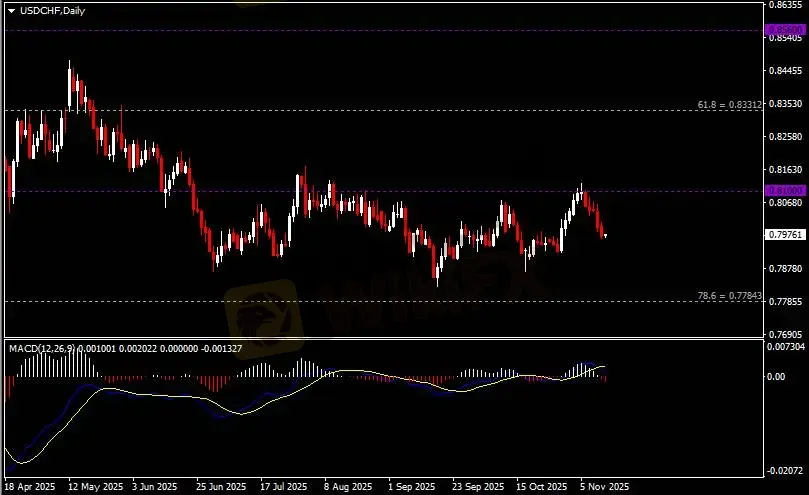Click the 18 Apr 2025 date on time axis
Image resolution: width=809 pixels, height=495 pixels.
(27, 487)
